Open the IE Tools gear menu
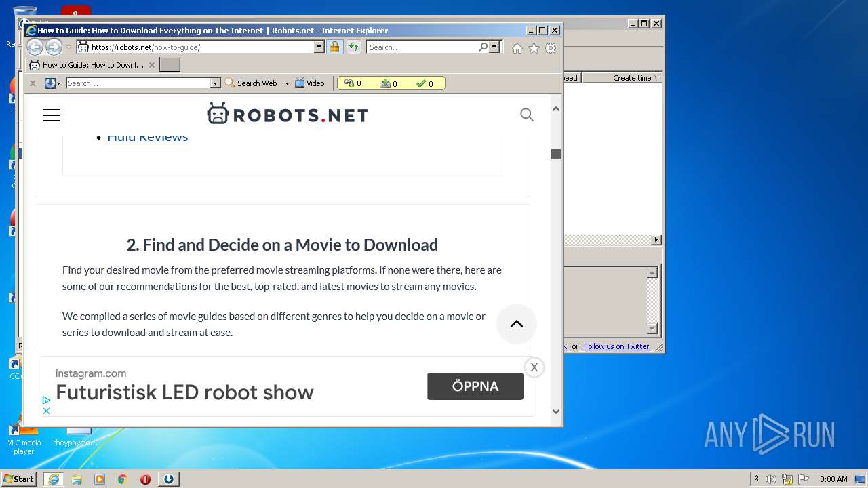Screen dimensions: 868x488 pyautogui.click(x=551, y=48)
